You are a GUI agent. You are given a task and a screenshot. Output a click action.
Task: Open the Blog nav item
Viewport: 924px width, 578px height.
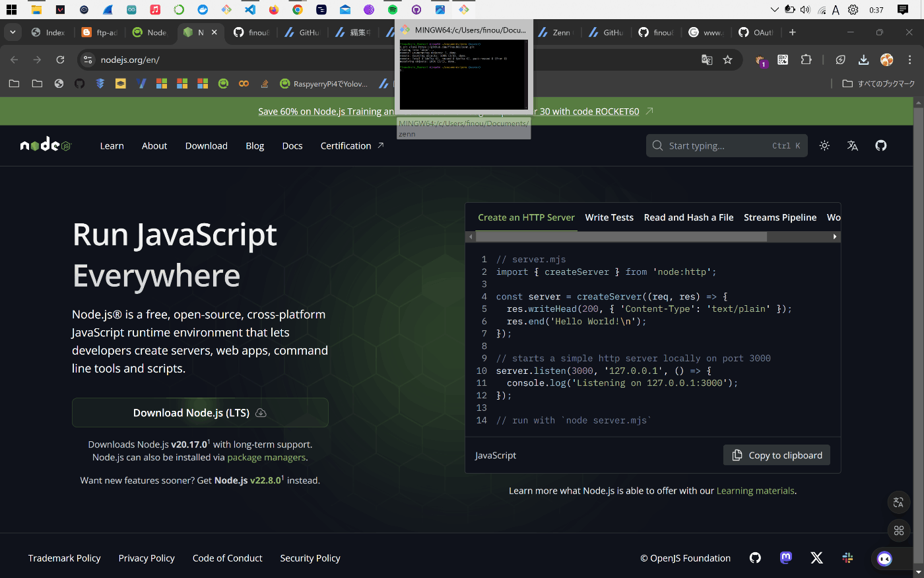pyautogui.click(x=255, y=146)
